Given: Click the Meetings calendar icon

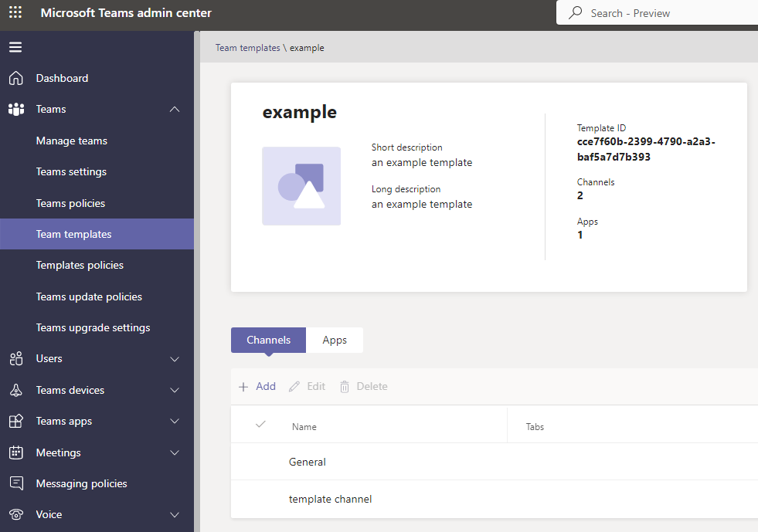Looking at the screenshot, I should tap(16, 452).
